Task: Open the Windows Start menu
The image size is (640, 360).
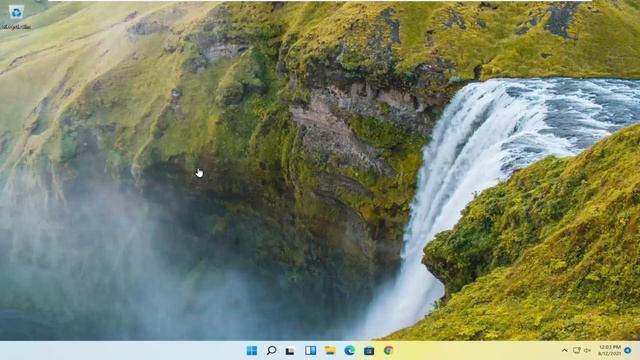Action: 252,351
